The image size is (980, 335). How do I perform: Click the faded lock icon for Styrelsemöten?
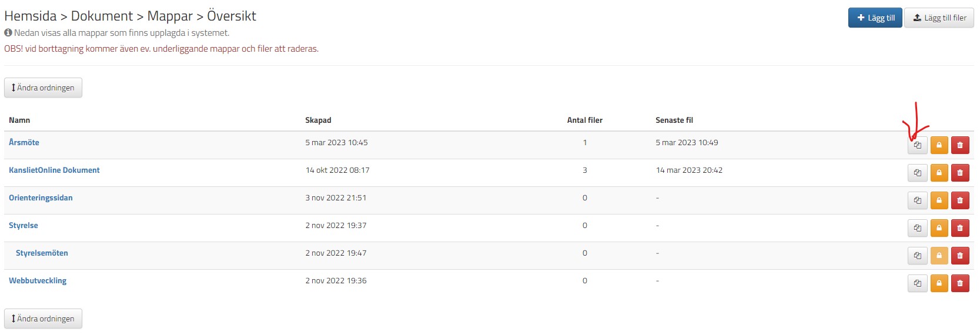(x=939, y=256)
